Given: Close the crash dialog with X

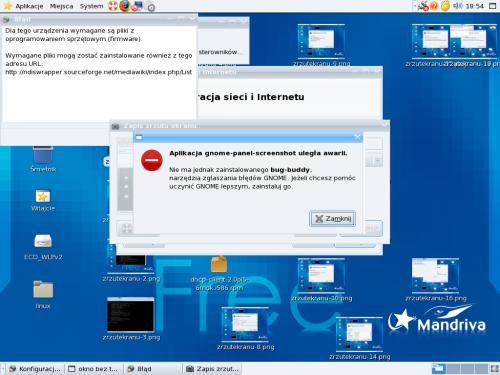Looking at the screenshot, I should [357, 137].
